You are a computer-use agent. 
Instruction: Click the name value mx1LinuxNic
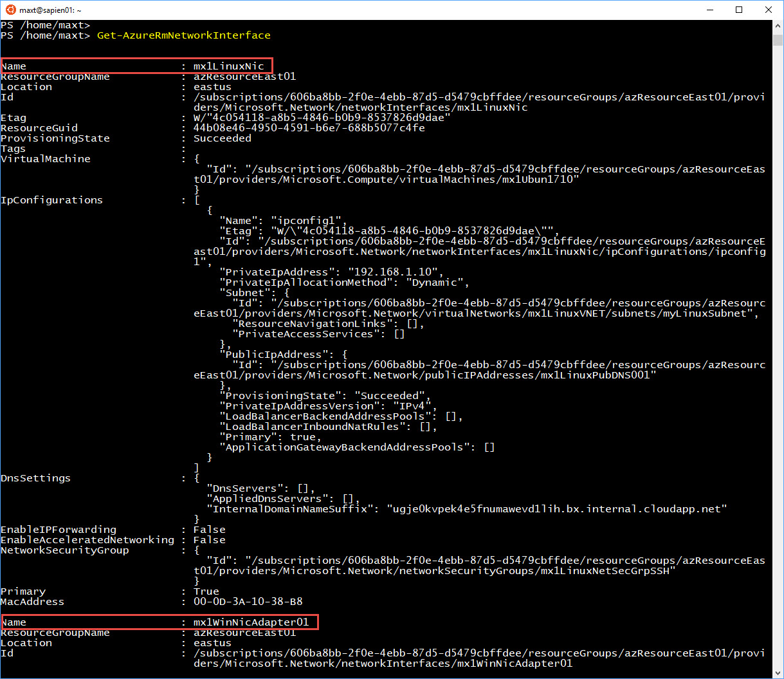click(228, 66)
